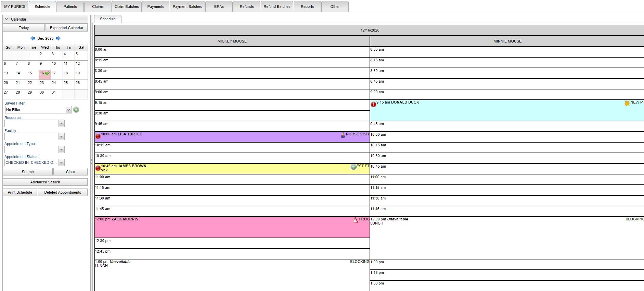The image size is (644, 291).
Task: Open the Facility dropdown
Action: point(61,136)
